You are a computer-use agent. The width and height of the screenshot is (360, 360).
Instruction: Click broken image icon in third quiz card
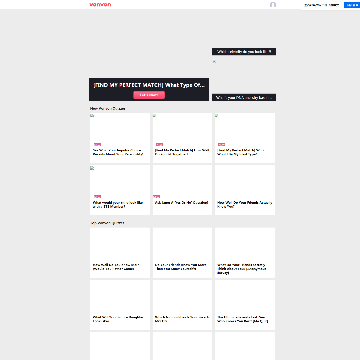pyautogui.click(x=217, y=115)
